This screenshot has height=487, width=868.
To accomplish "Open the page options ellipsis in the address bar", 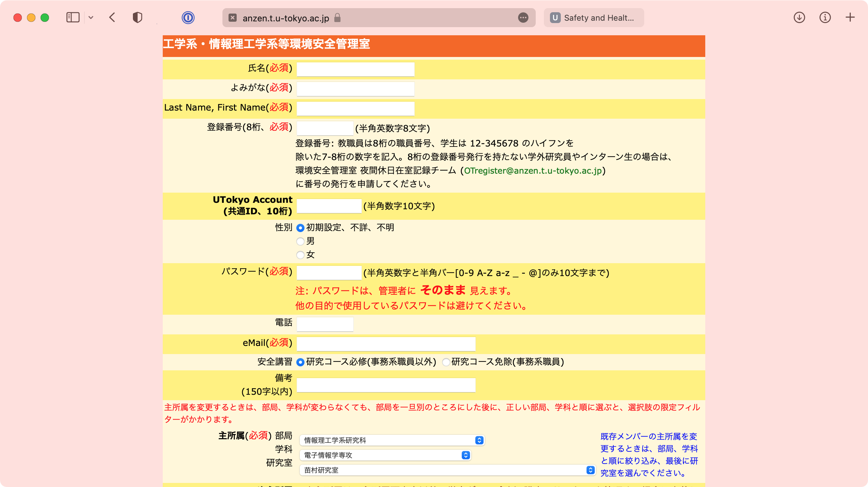I will tap(523, 18).
